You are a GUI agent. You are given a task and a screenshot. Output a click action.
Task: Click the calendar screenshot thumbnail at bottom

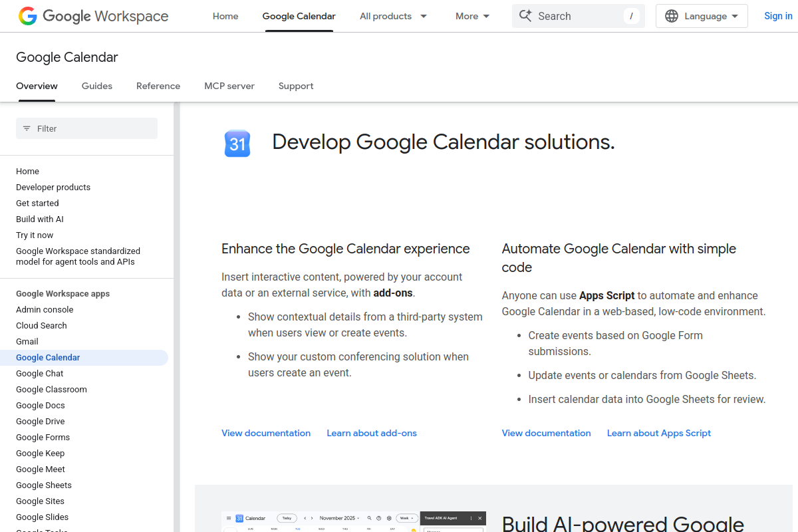(x=354, y=521)
